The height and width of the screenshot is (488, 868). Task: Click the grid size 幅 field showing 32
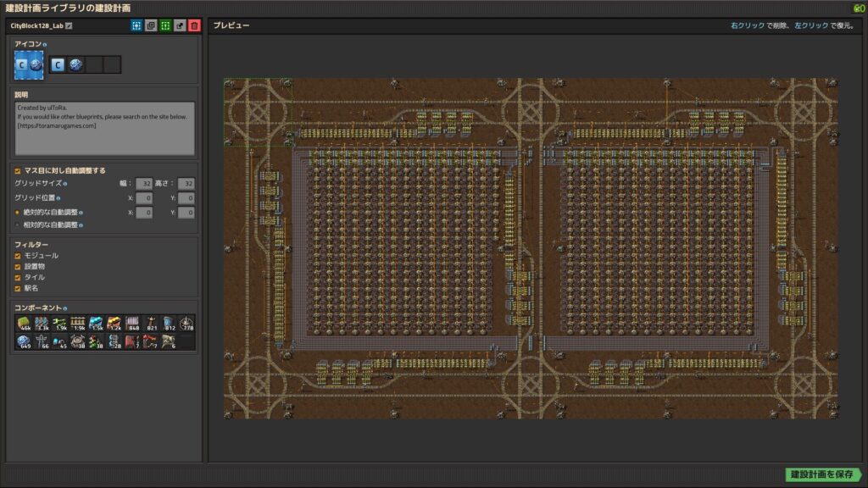pos(144,184)
